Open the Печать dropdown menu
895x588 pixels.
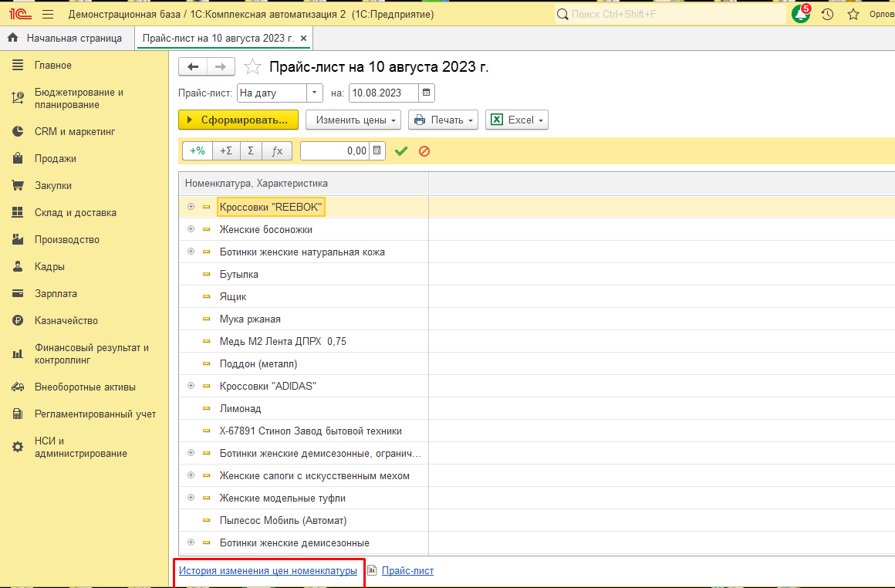click(443, 120)
